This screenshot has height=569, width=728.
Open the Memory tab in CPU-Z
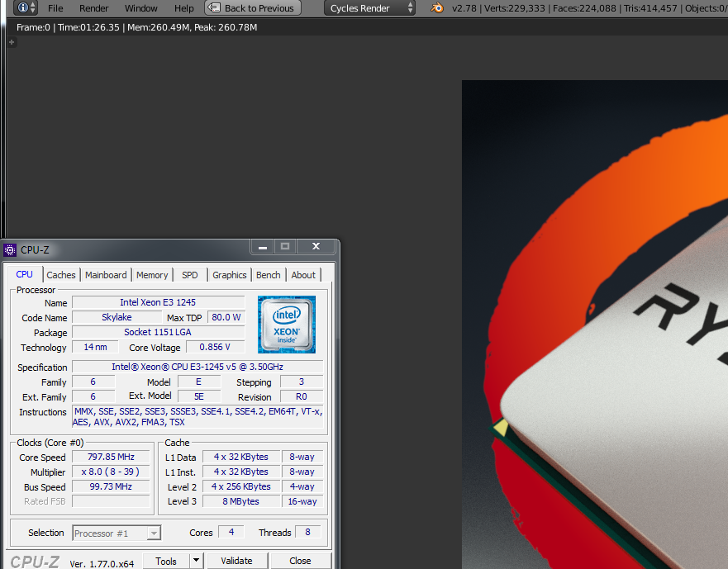coord(152,275)
